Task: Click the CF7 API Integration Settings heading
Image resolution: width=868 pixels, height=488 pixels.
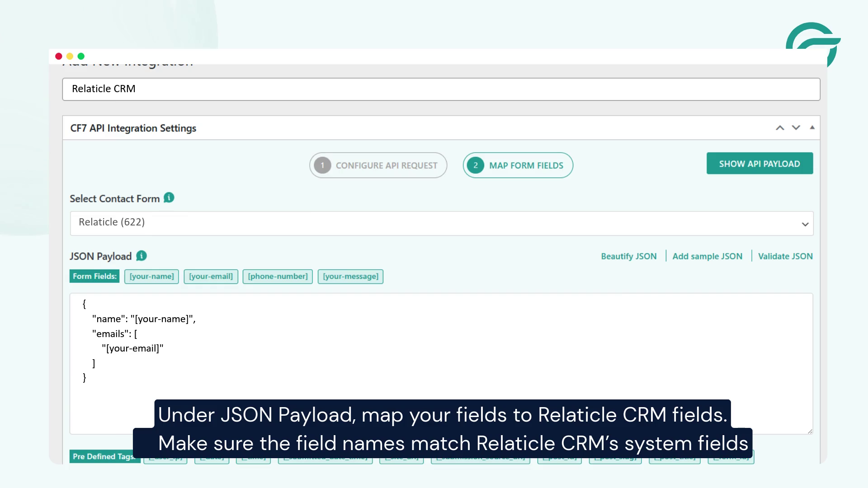Action: [x=133, y=128]
